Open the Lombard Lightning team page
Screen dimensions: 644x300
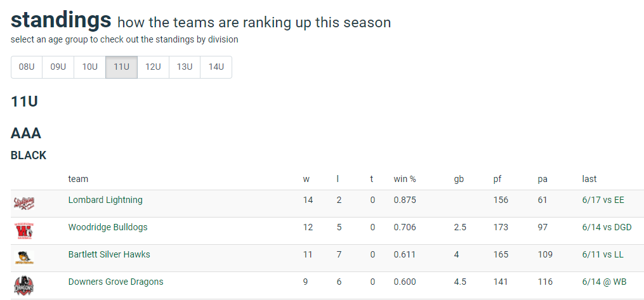(105, 200)
